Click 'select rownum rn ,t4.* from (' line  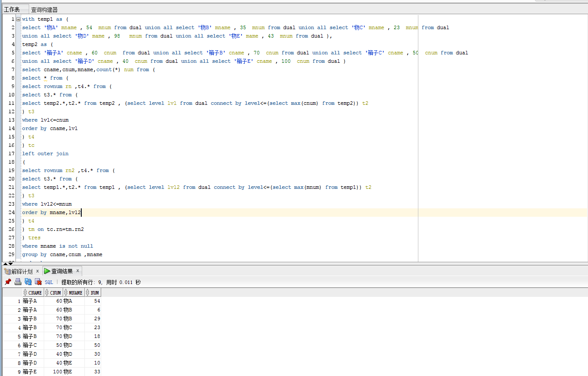coord(67,86)
